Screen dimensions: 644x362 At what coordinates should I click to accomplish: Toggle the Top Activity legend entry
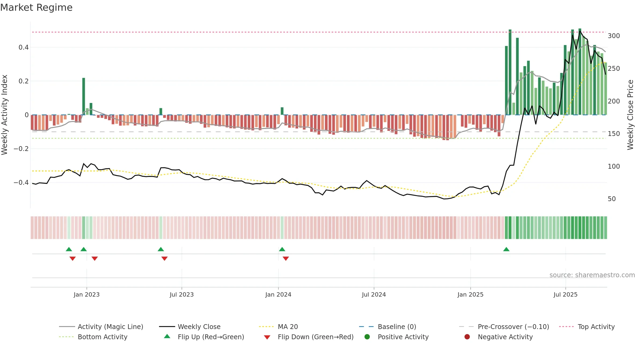(587, 327)
